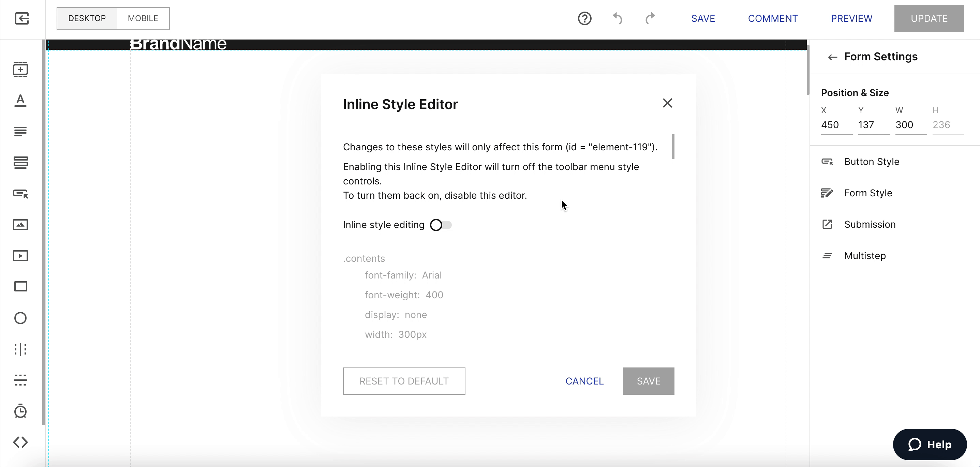
Task: Switch to the DESKTOP view tab
Action: [x=87, y=18]
